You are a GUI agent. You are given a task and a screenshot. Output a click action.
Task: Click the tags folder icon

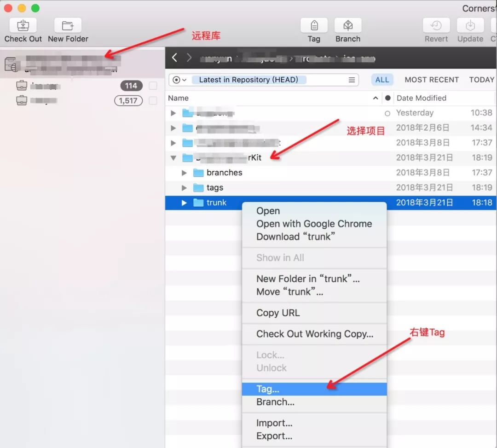coord(198,188)
